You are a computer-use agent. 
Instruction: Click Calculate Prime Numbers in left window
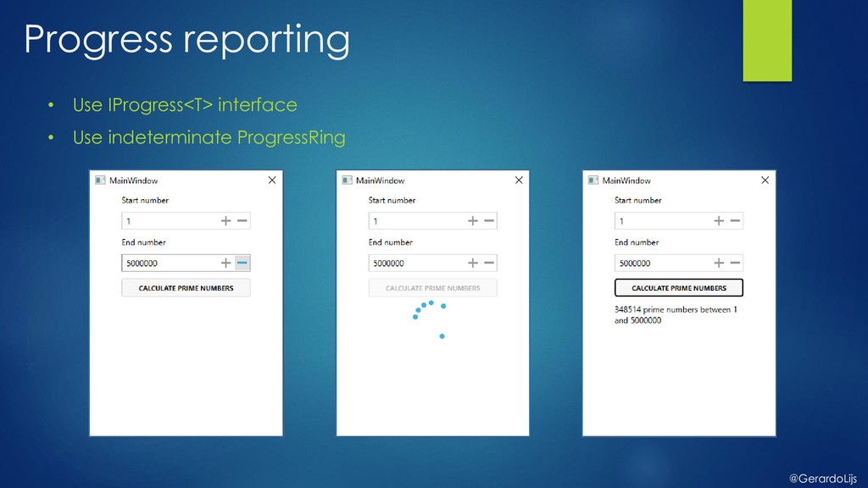click(186, 288)
